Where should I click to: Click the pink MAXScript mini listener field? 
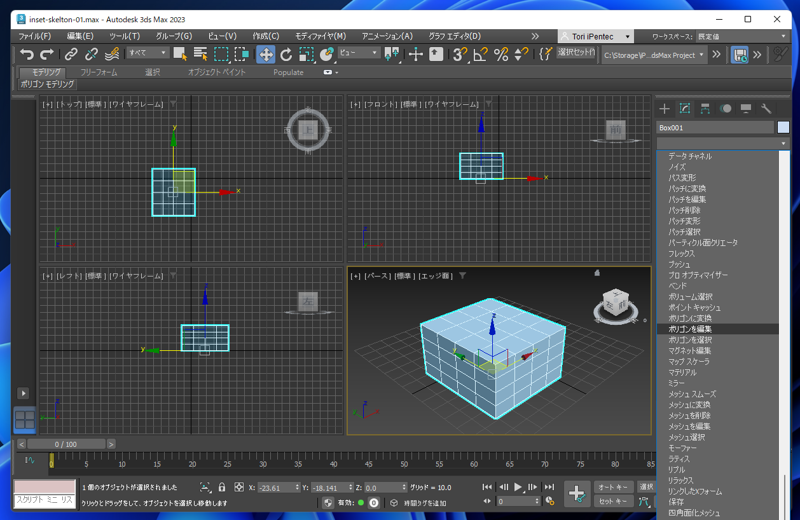44,487
